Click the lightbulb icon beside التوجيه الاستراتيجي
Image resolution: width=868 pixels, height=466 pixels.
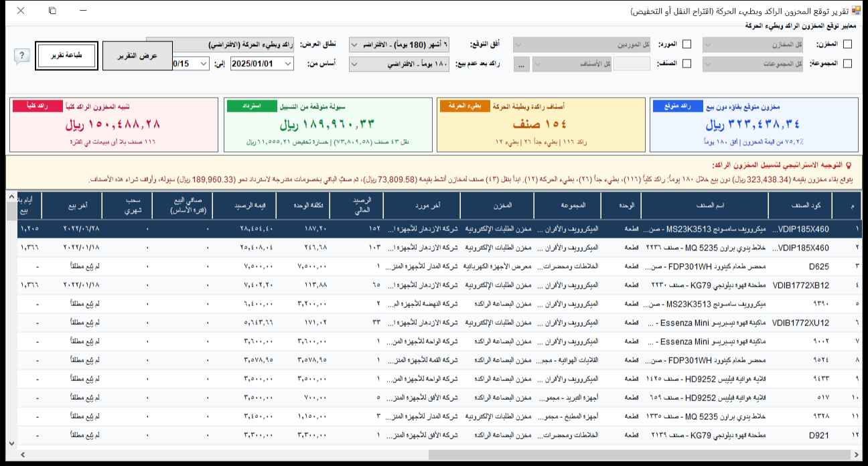849,165
